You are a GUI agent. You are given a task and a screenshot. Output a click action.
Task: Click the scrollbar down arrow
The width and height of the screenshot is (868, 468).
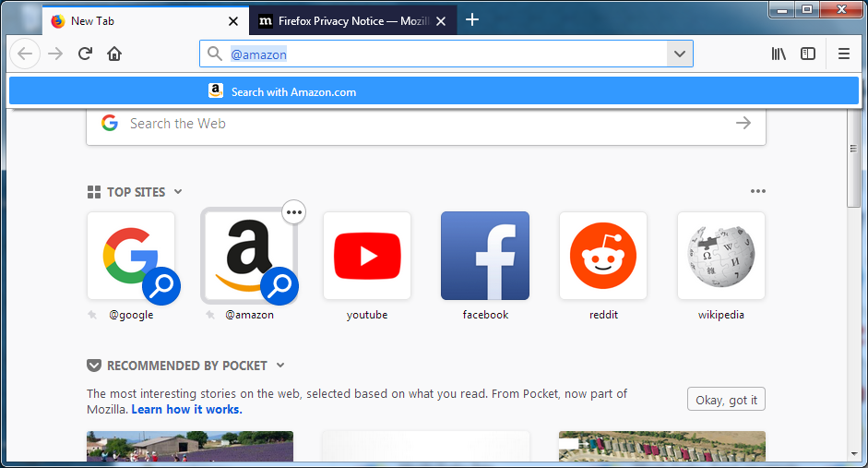(x=853, y=454)
